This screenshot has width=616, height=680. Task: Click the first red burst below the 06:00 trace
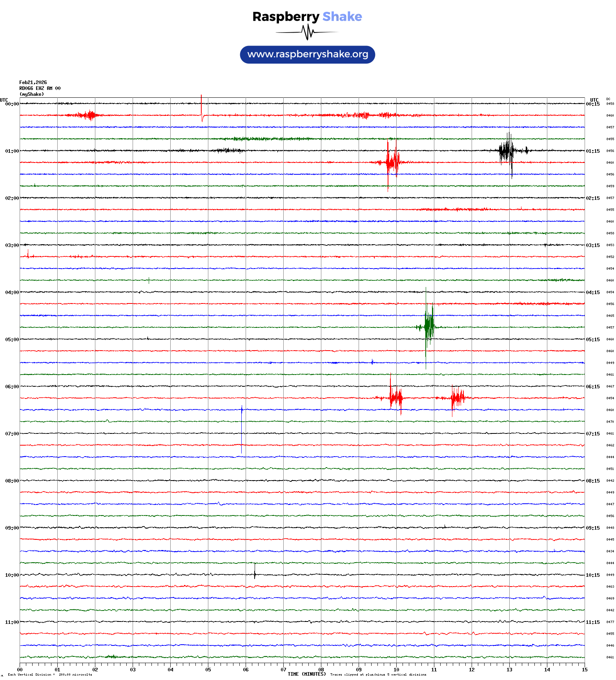coord(395,398)
